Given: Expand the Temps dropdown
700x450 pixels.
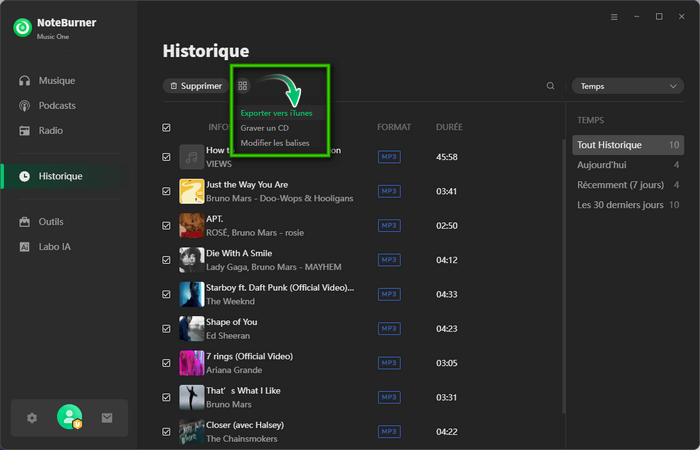Looking at the screenshot, I should 627,86.
